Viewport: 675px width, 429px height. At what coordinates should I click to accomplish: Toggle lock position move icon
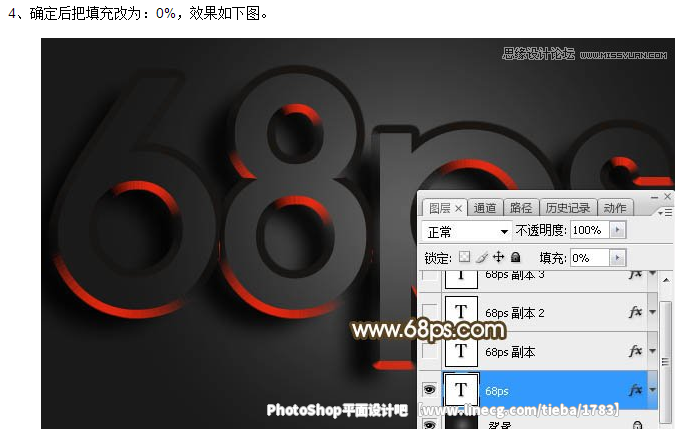499,257
